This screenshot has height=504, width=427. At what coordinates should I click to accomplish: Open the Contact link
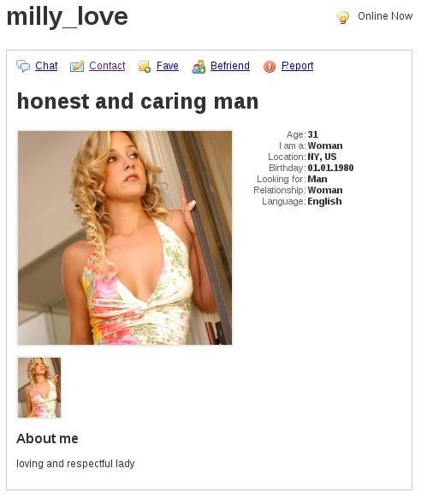[107, 66]
